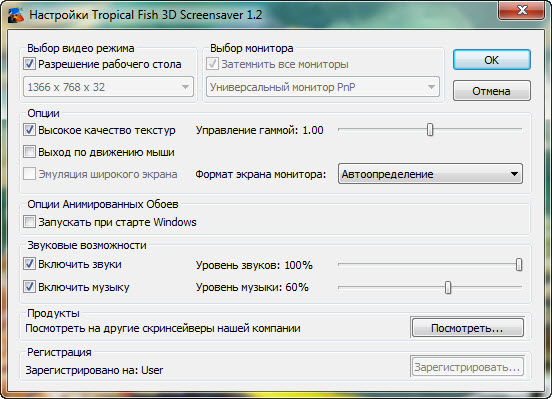Click the Уровень музыки: 60% label

point(252,287)
